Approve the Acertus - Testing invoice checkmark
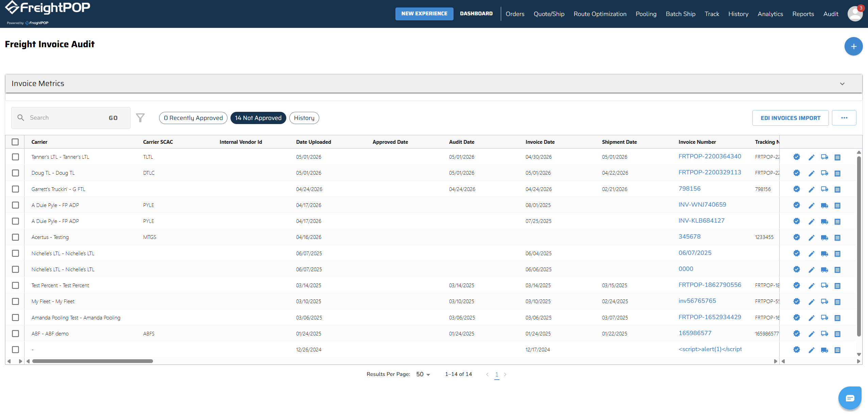868x415 pixels. click(797, 237)
